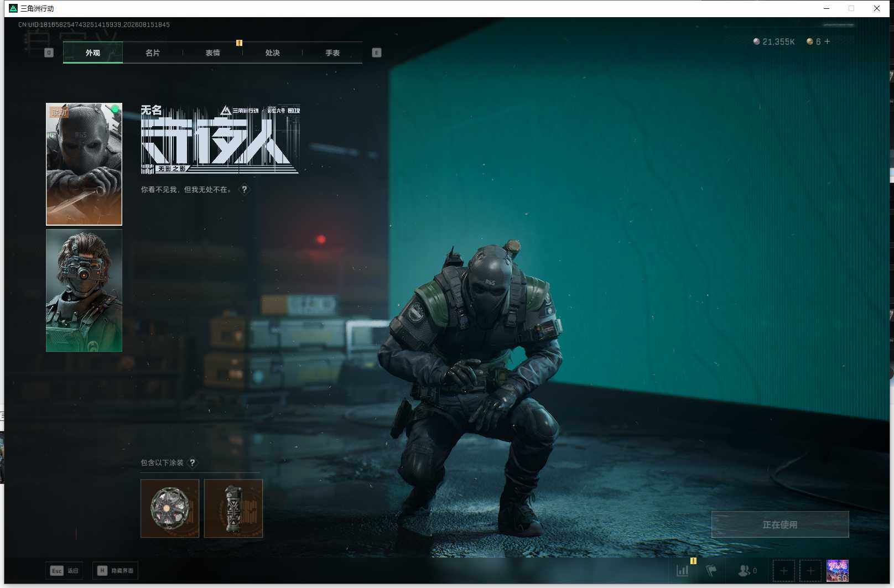Click the Q previous-tab key icon
Image resolution: width=894 pixels, height=588 pixels.
(49, 53)
